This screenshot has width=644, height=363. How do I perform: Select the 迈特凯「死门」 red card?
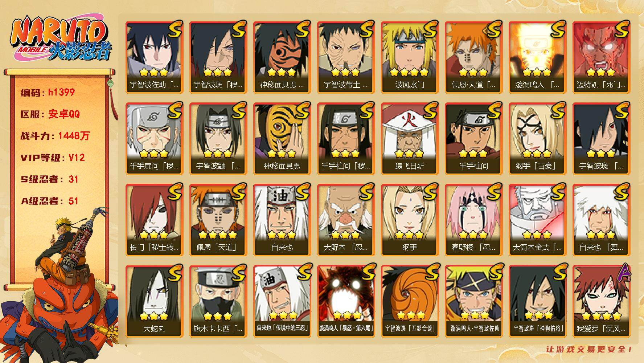(x=601, y=57)
